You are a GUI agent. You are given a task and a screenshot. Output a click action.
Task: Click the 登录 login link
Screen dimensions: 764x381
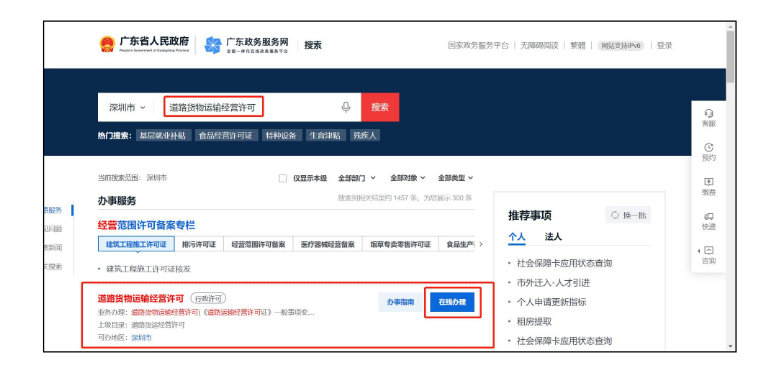pos(664,46)
